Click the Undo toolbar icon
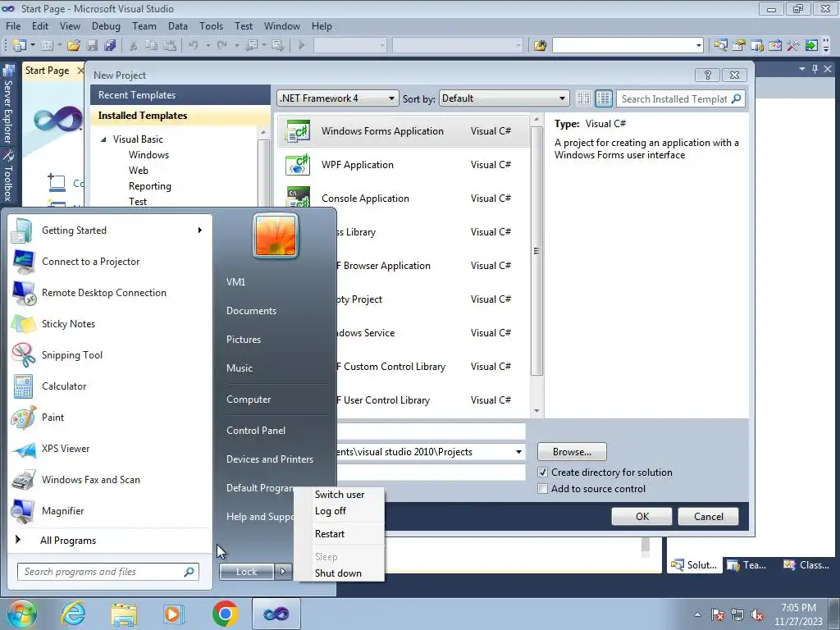The height and width of the screenshot is (630, 840). (x=194, y=46)
